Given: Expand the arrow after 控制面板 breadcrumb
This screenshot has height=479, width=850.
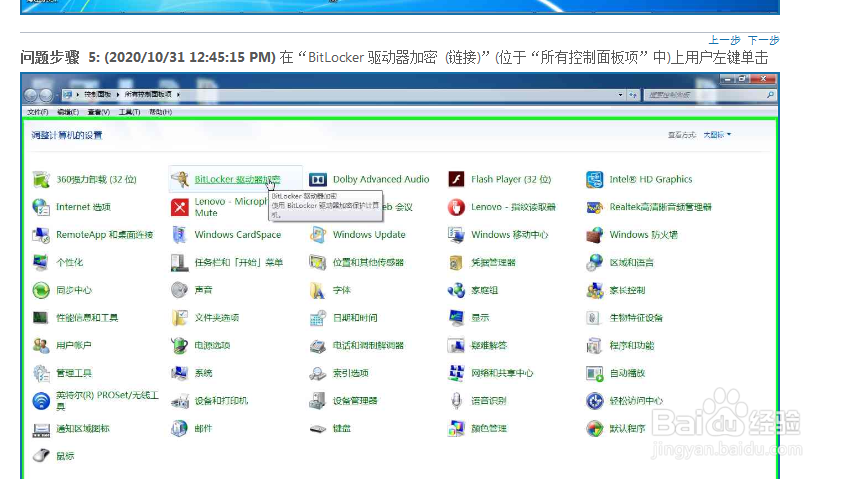Looking at the screenshot, I should [118, 94].
